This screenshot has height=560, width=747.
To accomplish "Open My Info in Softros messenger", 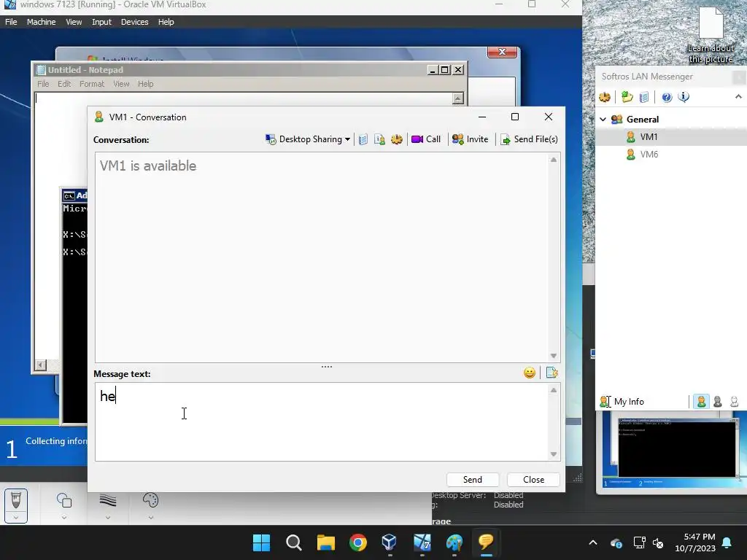I will coord(622,402).
